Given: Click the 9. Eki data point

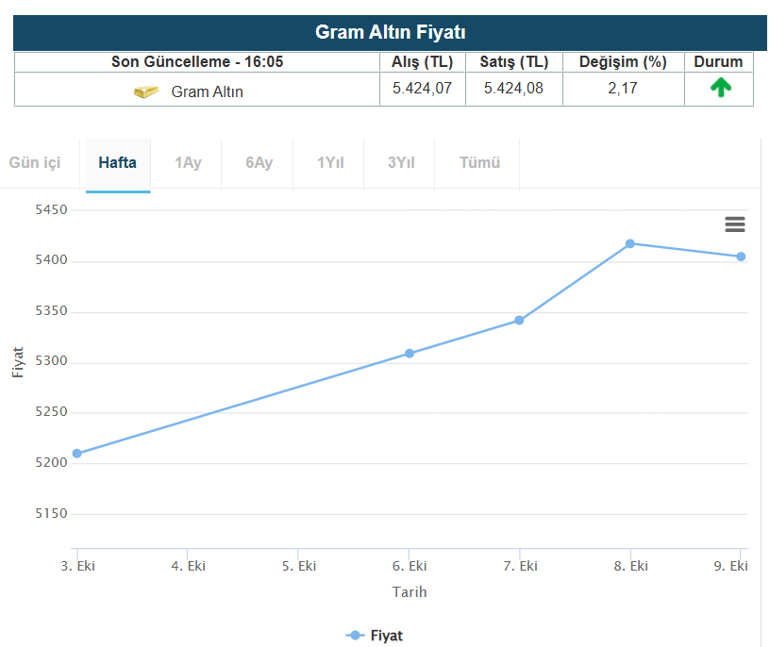Looking at the screenshot, I should tap(741, 257).
